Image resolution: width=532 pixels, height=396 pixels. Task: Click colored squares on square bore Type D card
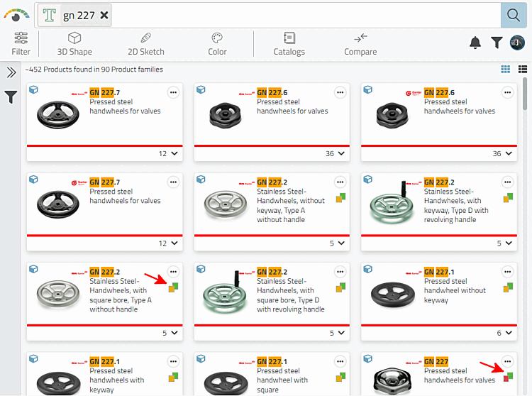click(340, 287)
